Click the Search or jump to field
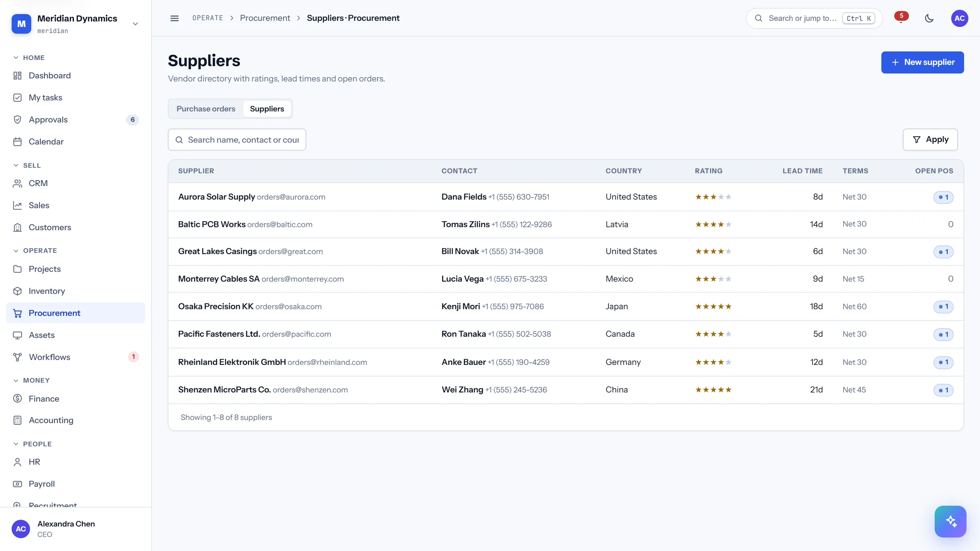This screenshot has width=980, height=551. (814, 18)
